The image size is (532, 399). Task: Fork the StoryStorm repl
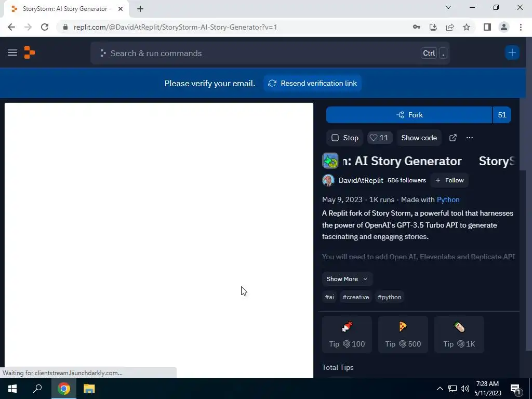[409, 115]
